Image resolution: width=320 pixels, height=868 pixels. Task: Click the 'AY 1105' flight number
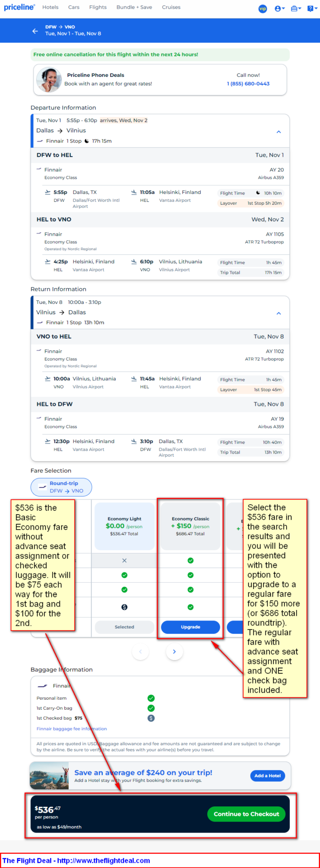pyautogui.click(x=275, y=234)
